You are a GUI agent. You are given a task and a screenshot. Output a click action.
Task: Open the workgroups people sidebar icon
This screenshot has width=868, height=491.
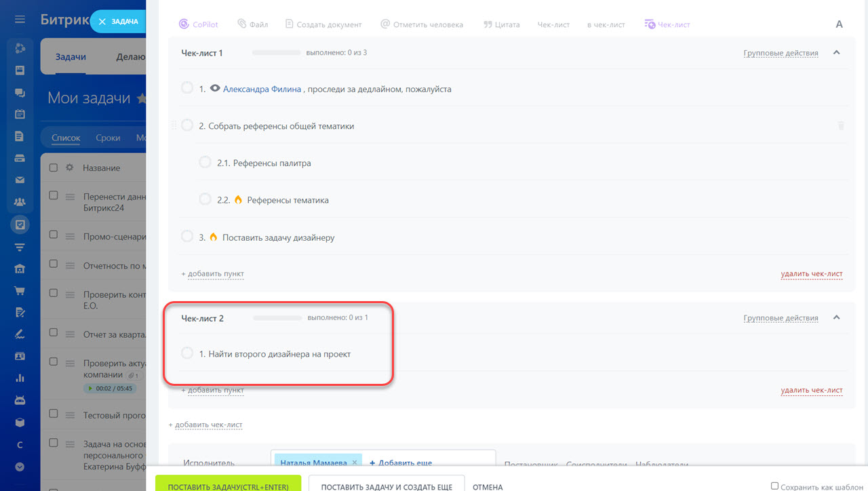pyautogui.click(x=20, y=202)
